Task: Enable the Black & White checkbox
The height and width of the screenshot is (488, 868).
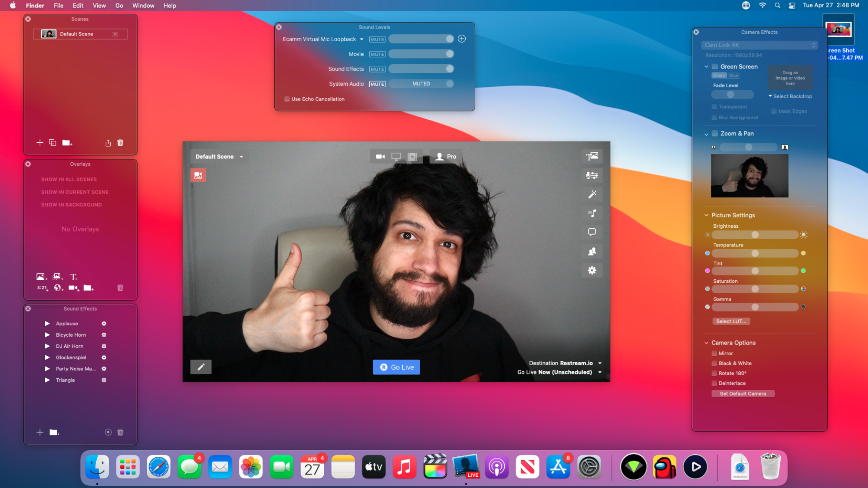Action: click(714, 364)
